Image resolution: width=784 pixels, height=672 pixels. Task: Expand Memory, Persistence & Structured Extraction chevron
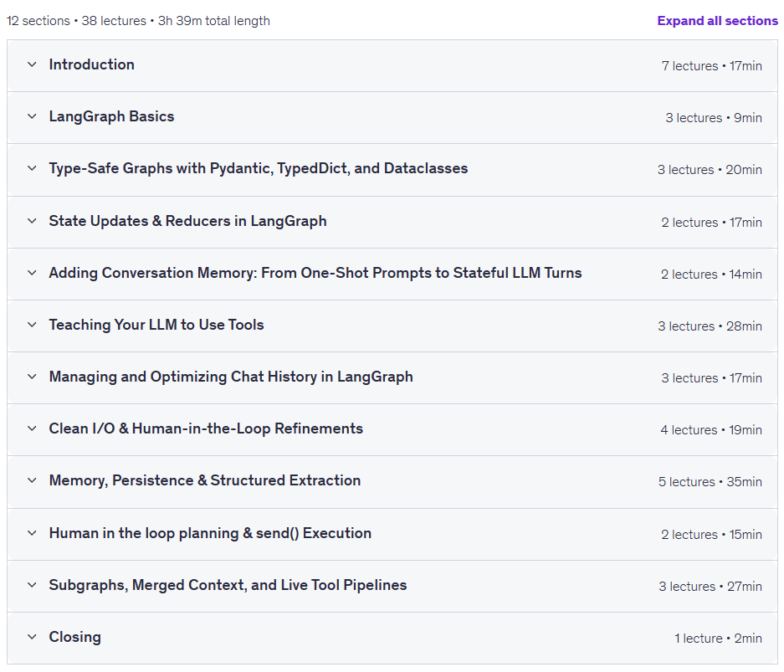(x=32, y=481)
